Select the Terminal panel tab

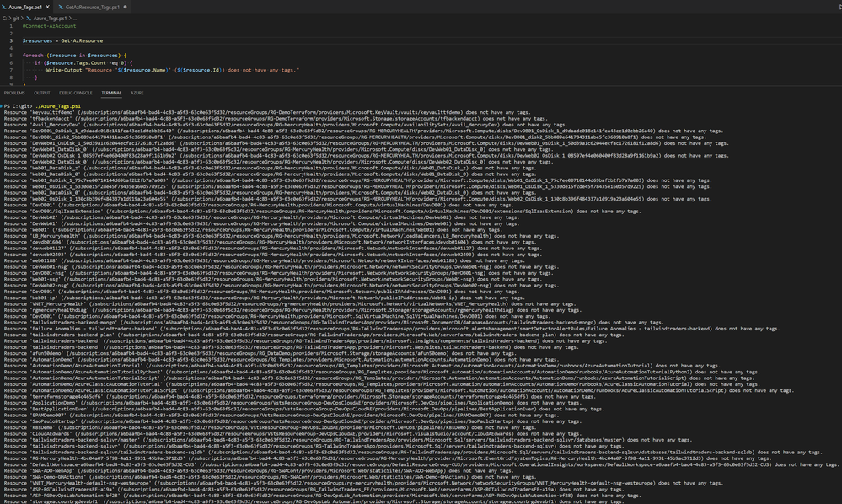point(111,93)
